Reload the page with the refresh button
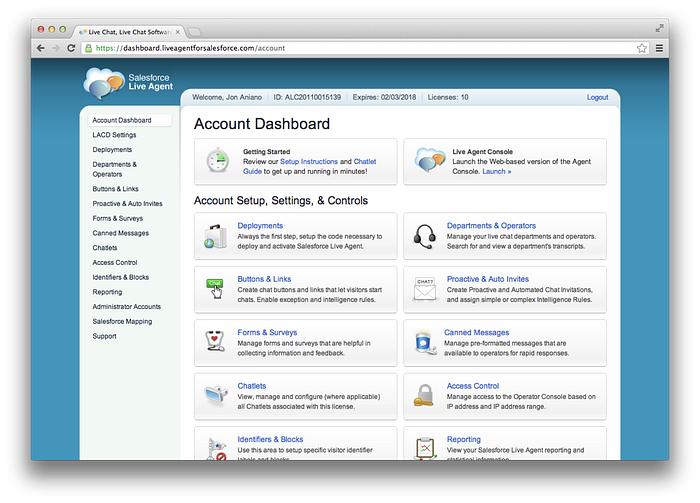 pyautogui.click(x=70, y=48)
